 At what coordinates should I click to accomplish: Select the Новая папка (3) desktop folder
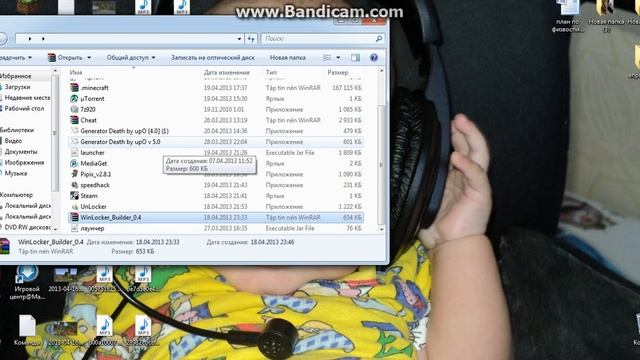pyautogui.click(x=606, y=16)
